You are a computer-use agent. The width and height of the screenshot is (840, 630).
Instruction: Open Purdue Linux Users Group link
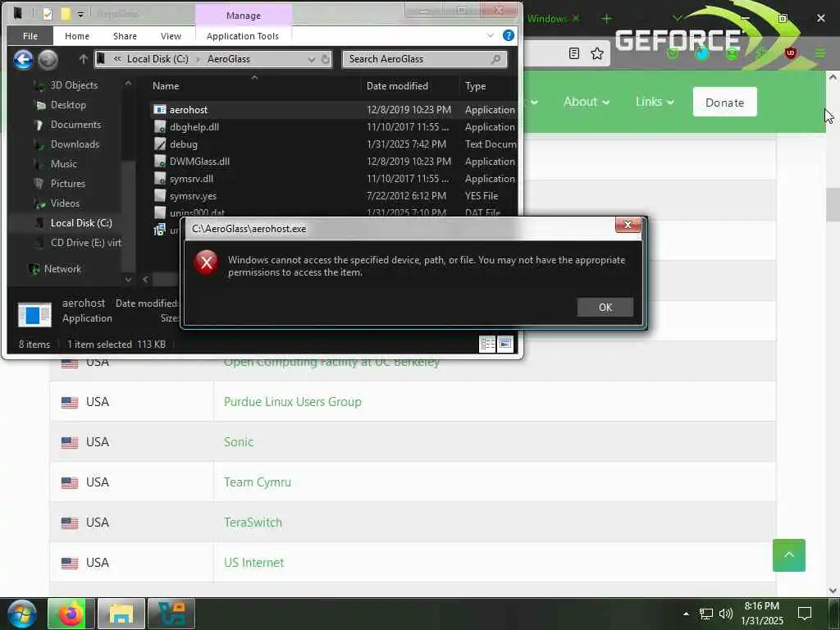pyautogui.click(x=293, y=402)
